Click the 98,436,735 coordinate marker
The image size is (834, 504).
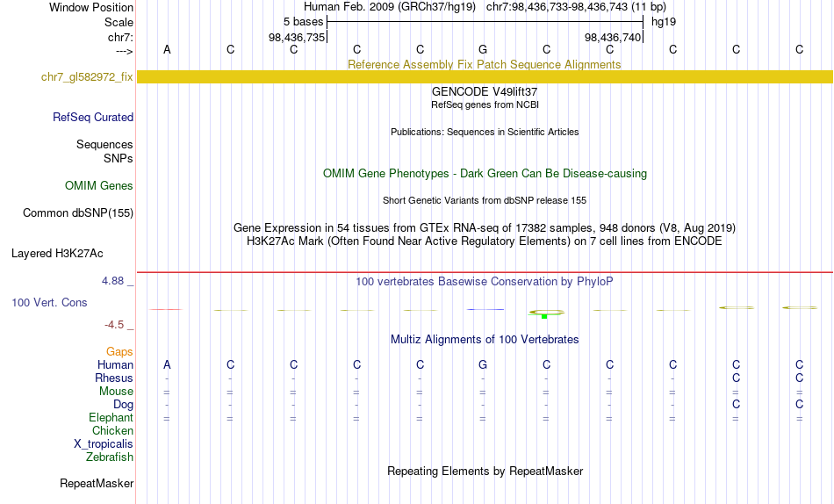[x=296, y=37]
